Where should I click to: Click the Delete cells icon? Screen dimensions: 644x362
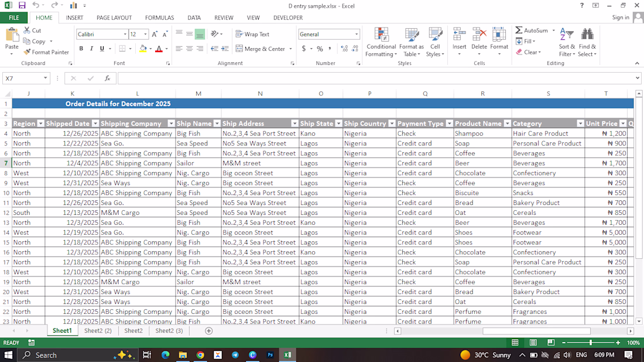click(x=479, y=34)
